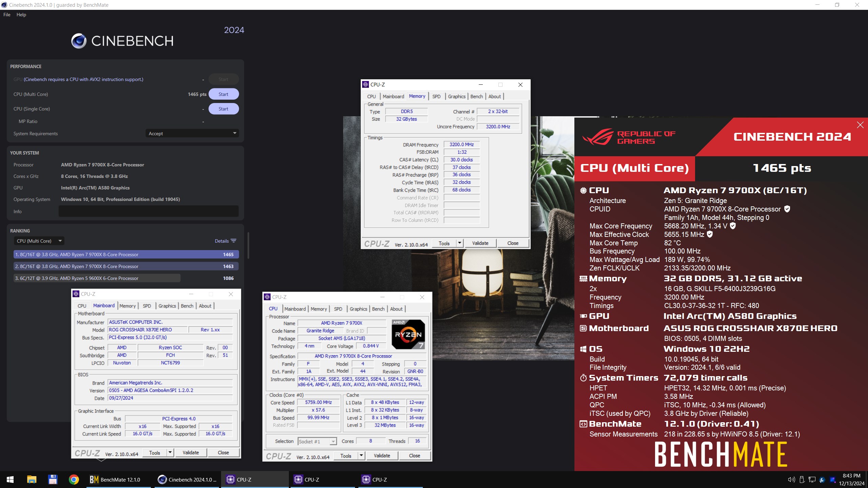This screenshot has height=488, width=868.
Task: Switch to CPU tab in Mainboard CPU-Z window
Action: tap(82, 306)
